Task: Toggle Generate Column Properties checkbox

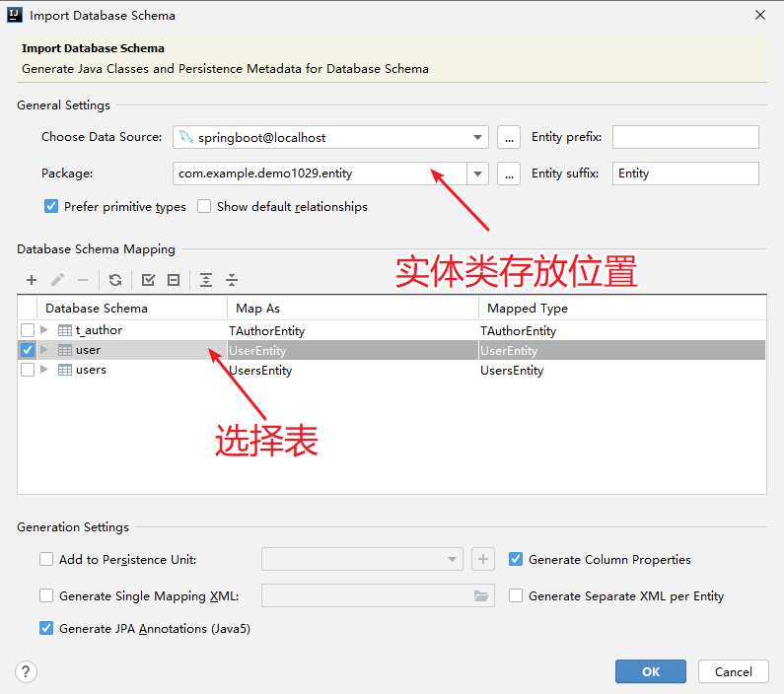Action: point(516,559)
